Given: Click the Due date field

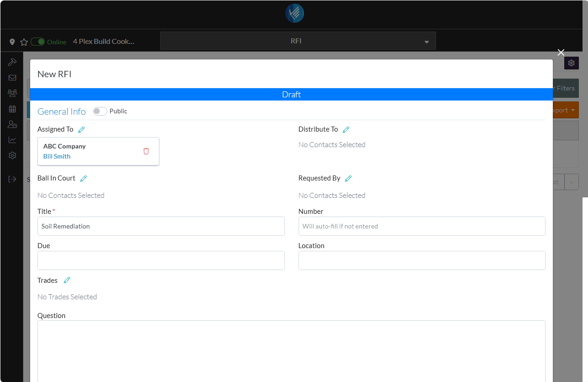Looking at the screenshot, I should 161,260.
